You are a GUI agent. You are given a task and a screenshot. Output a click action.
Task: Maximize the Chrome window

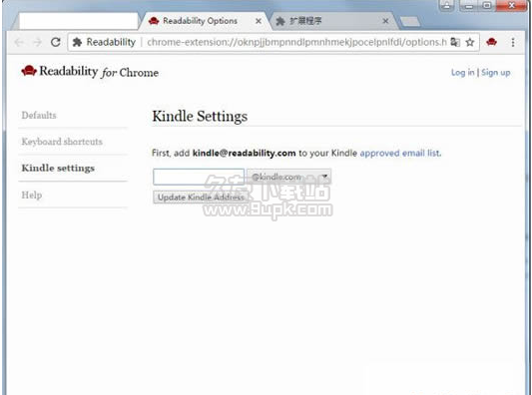(487, 5)
